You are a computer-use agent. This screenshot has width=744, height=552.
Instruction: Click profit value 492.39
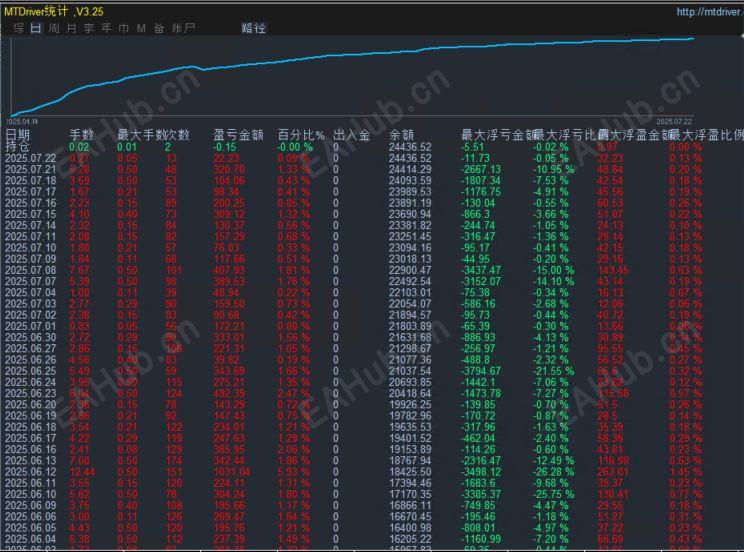coord(229,393)
